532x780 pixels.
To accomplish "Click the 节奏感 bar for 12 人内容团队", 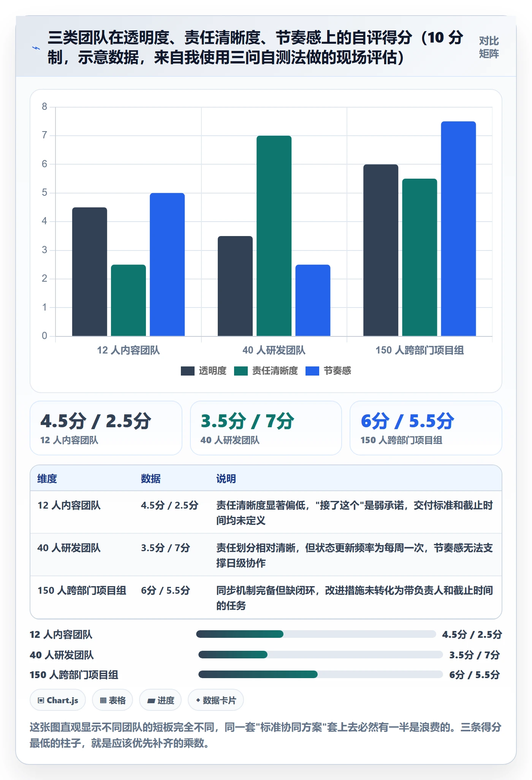I will coord(167,265).
